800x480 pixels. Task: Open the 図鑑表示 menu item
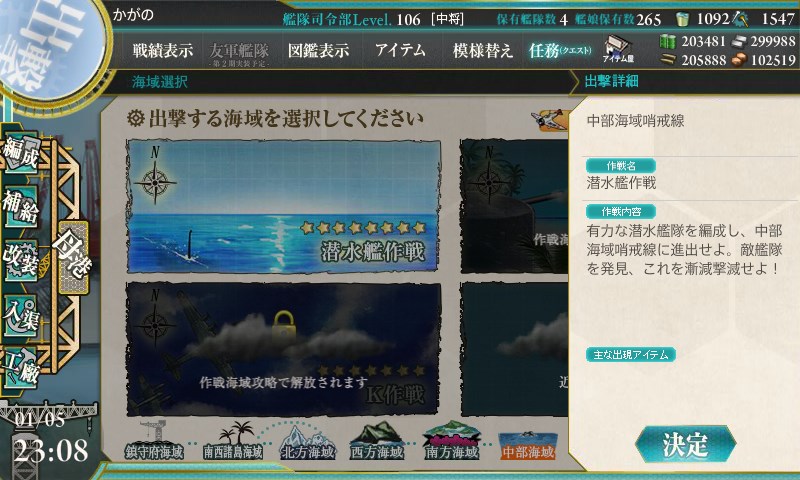coord(318,50)
